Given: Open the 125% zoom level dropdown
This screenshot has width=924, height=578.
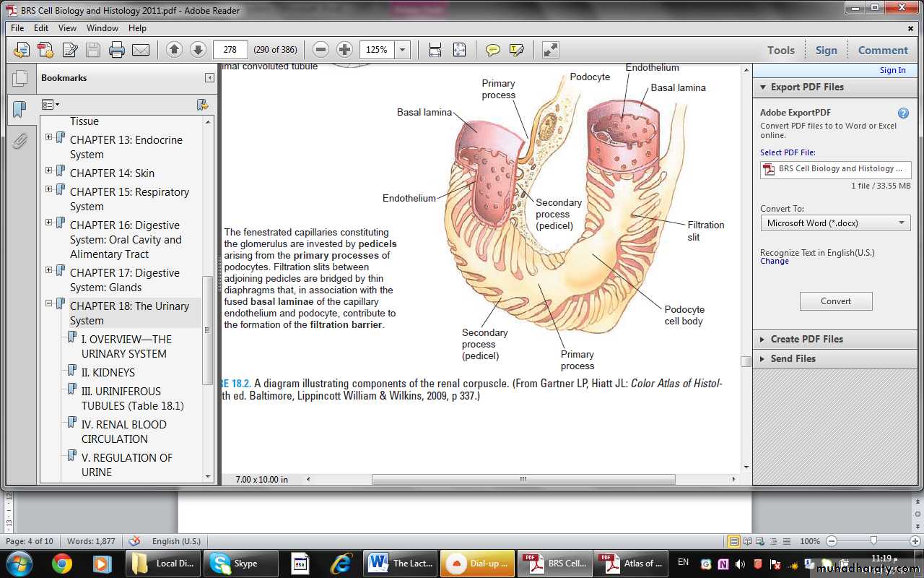Looking at the screenshot, I should (x=403, y=50).
